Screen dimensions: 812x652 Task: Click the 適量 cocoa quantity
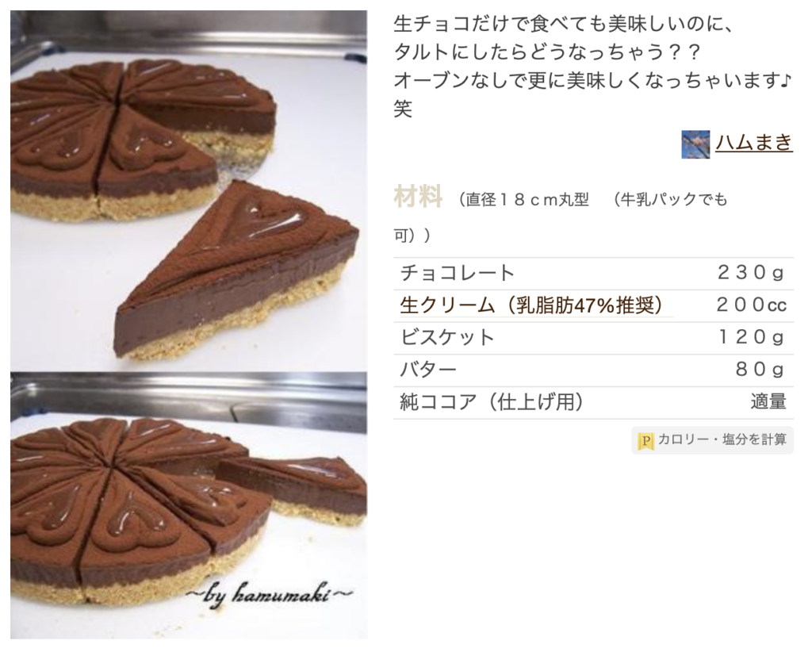pyautogui.click(x=768, y=402)
